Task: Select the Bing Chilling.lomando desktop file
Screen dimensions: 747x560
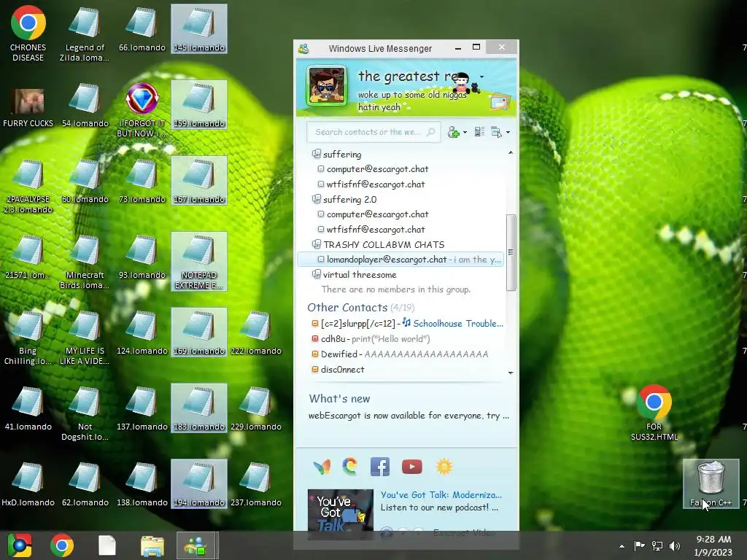Action: (x=28, y=337)
